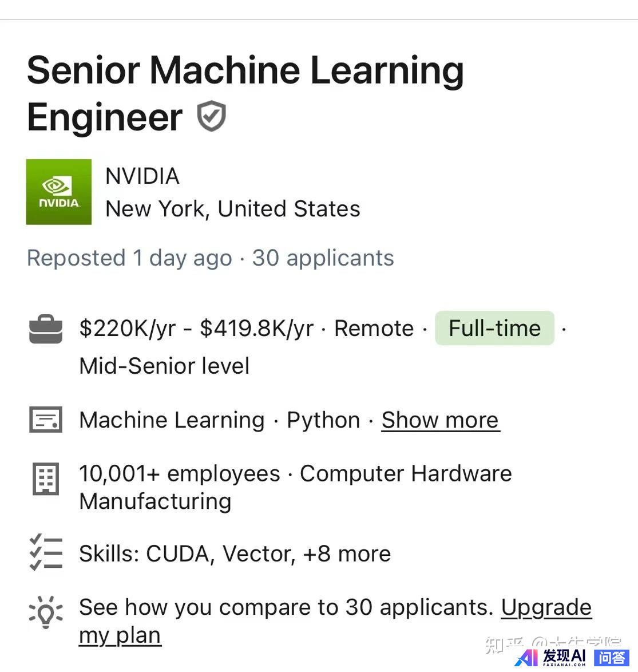Viewport: 638px width, 672px height.
Task: Click the NVIDIA company name
Action: tap(142, 176)
